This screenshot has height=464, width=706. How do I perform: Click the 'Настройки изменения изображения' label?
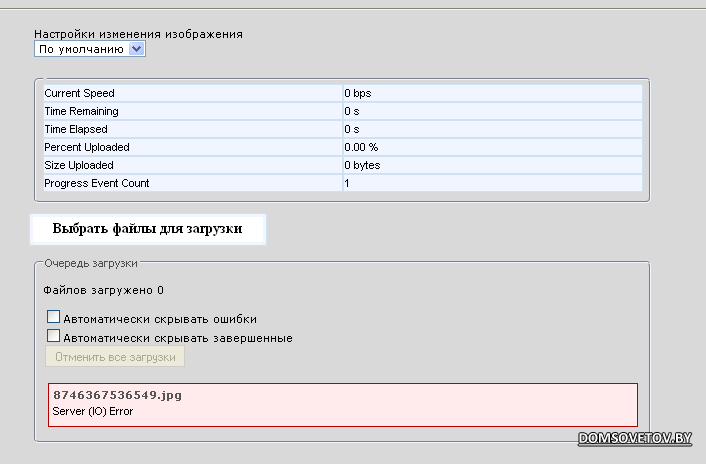pos(138,34)
